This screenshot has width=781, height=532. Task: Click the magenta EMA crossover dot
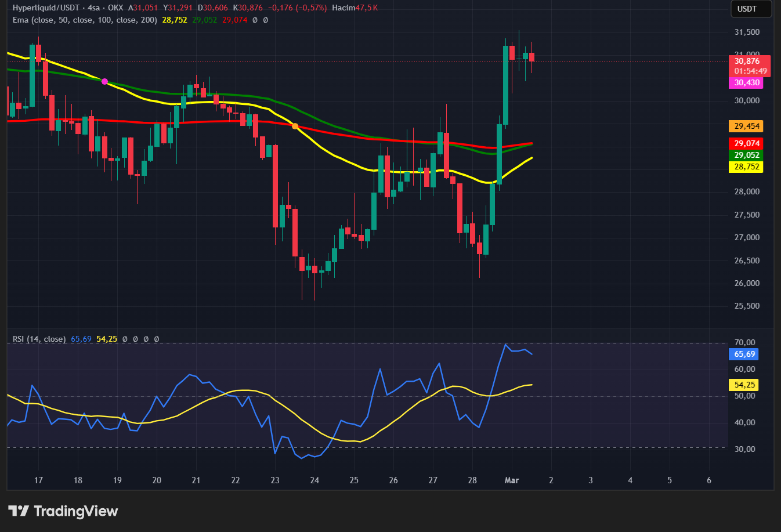coord(104,82)
